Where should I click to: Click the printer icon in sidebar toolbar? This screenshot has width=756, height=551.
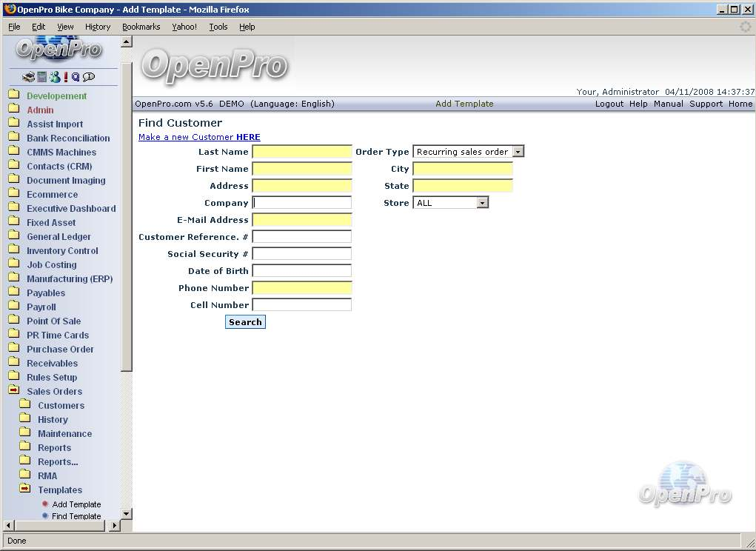29,77
